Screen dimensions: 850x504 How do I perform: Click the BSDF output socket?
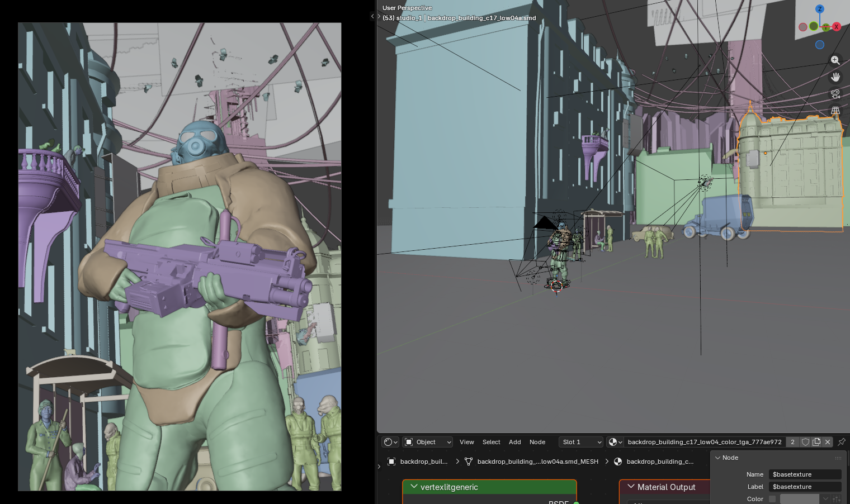tap(576, 503)
